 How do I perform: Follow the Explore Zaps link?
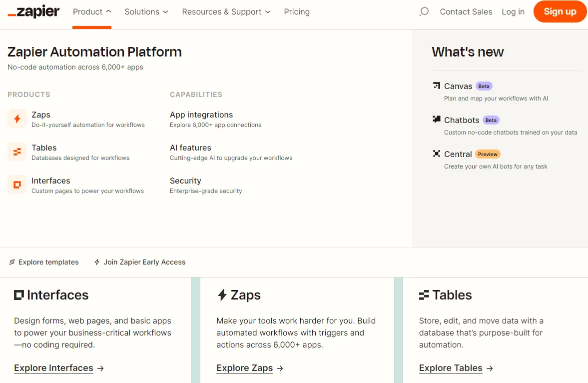(x=244, y=368)
